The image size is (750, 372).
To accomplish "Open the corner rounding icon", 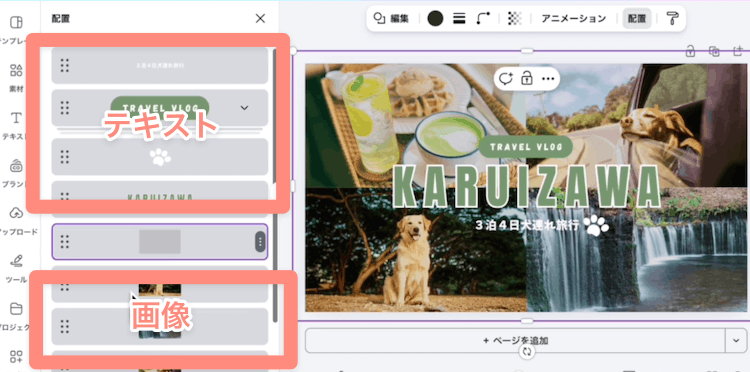I will (x=484, y=19).
